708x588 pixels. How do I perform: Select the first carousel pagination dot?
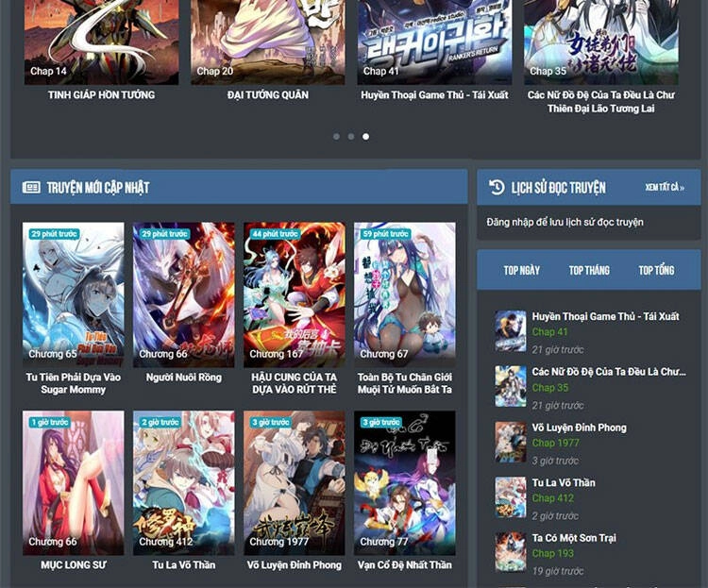[336, 137]
